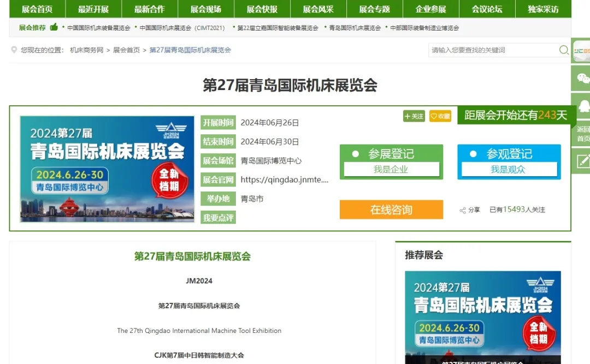
Task: Open the 展会现场 menu item
Action: [x=206, y=9]
